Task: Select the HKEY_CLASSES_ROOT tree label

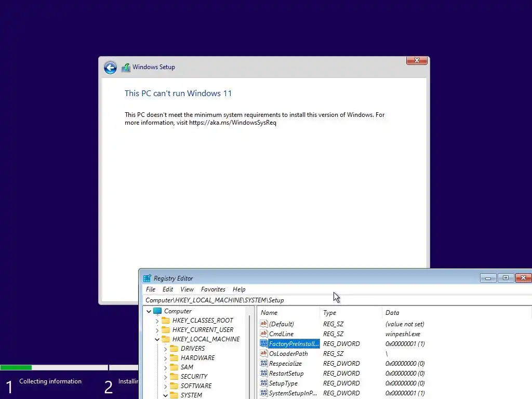Action: tap(203, 321)
